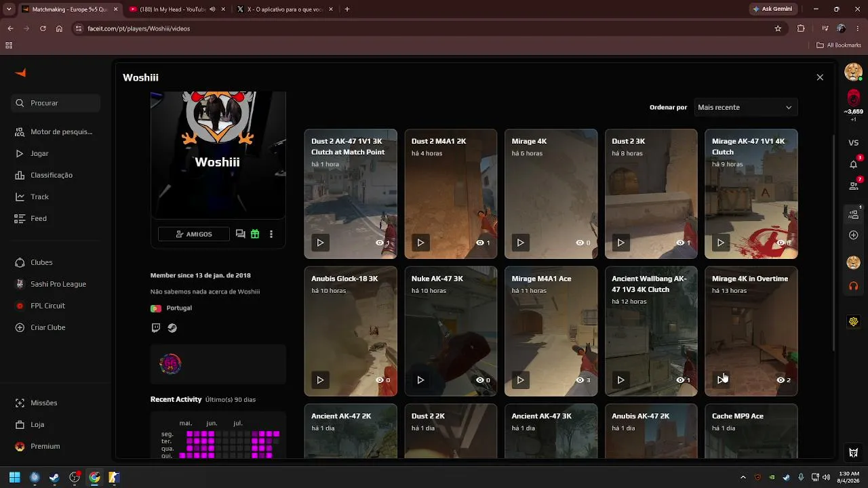
Task: Play the Dust 2 3K video
Action: 620,243
